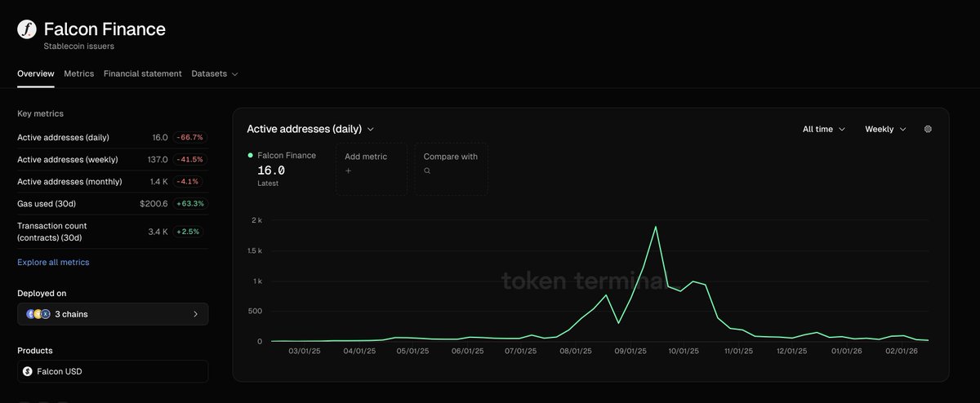Open the All time range dropdown
The image size is (980, 403).
pos(824,129)
